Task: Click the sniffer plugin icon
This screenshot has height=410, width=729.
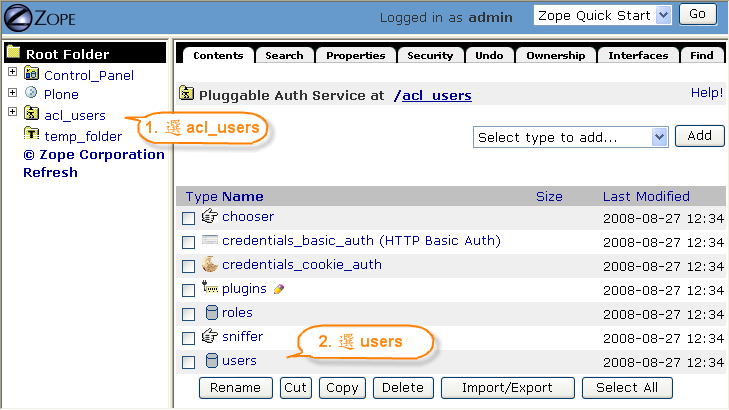Action: (x=210, y=336)
